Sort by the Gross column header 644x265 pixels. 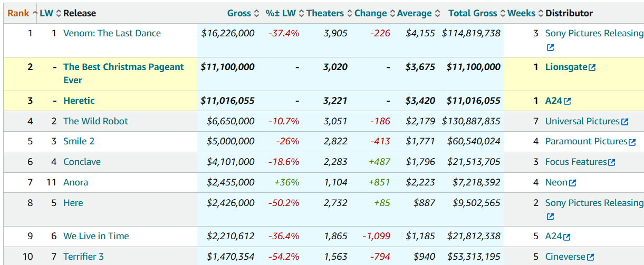click(x=239, y=13)
